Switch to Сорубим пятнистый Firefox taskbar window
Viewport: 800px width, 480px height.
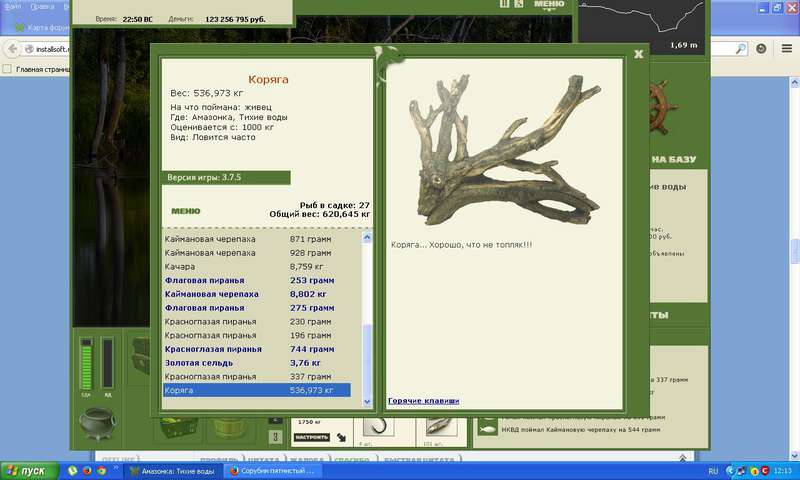[x=272, y=471]
